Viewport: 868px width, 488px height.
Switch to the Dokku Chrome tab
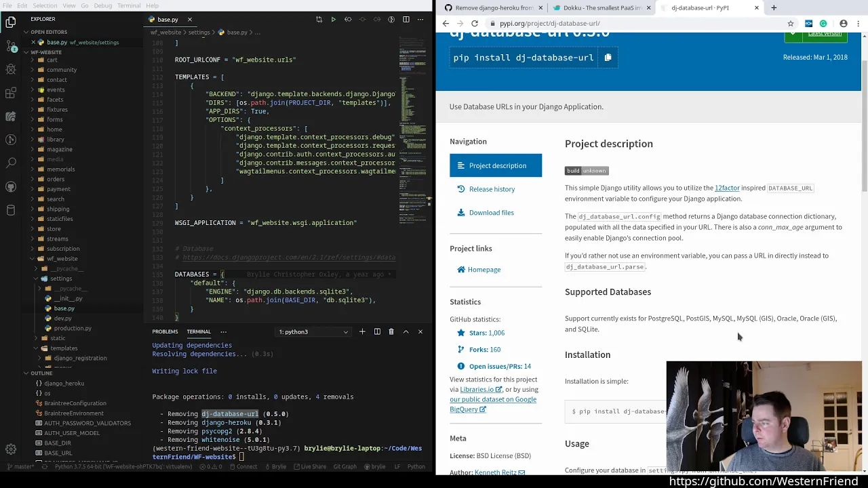(x=601, y=7)
